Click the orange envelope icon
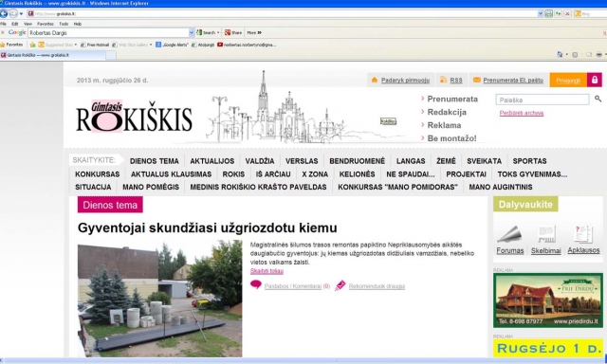 coord(476,80)
